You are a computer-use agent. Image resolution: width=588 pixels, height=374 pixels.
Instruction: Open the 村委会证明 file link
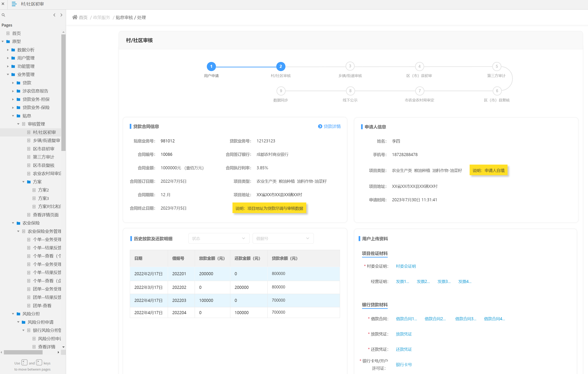pyautogui.click(x=406, y=266)
